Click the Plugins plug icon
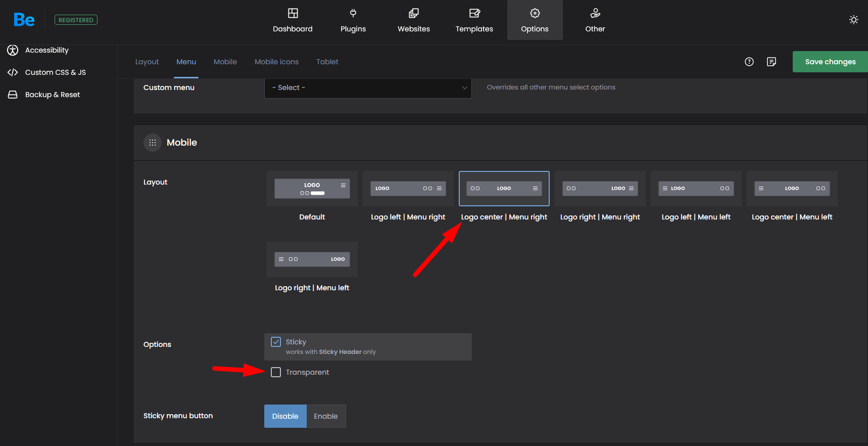 353,13
